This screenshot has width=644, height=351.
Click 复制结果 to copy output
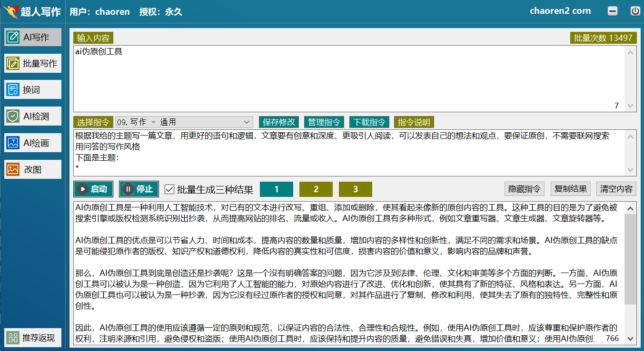[570, 189]
